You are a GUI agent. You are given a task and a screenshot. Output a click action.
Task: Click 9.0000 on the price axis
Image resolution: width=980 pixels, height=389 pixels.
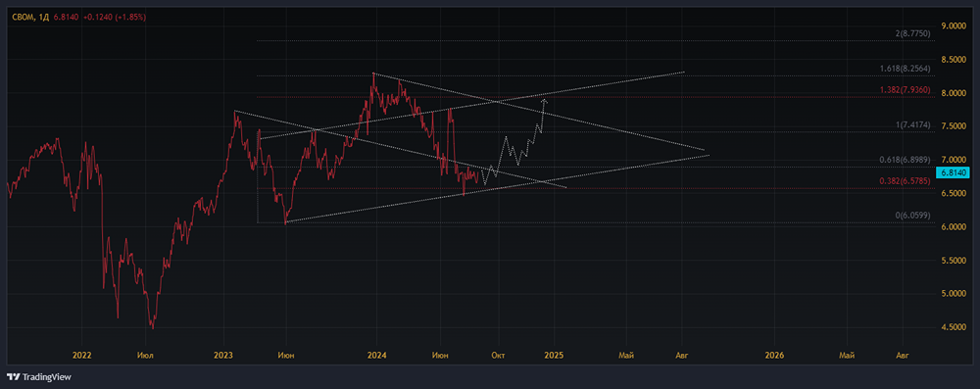954,25
